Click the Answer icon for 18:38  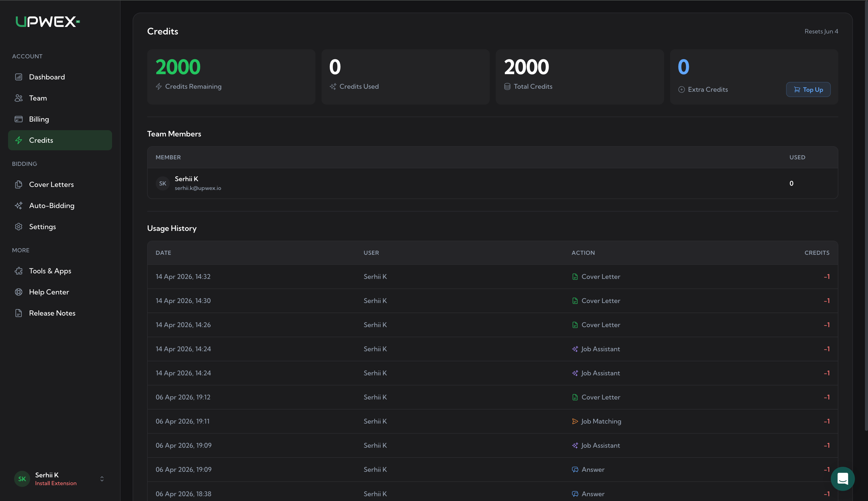[575, 494]
